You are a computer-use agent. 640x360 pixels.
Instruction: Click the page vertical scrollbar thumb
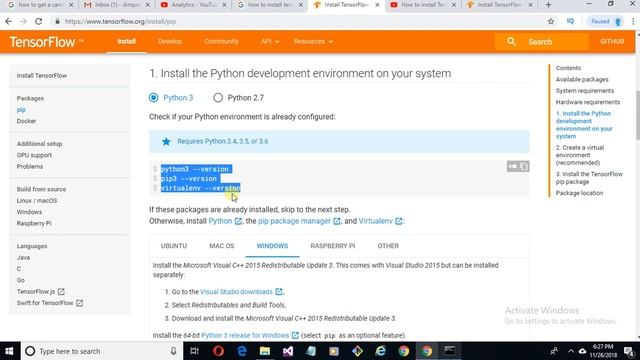(637, 115)
